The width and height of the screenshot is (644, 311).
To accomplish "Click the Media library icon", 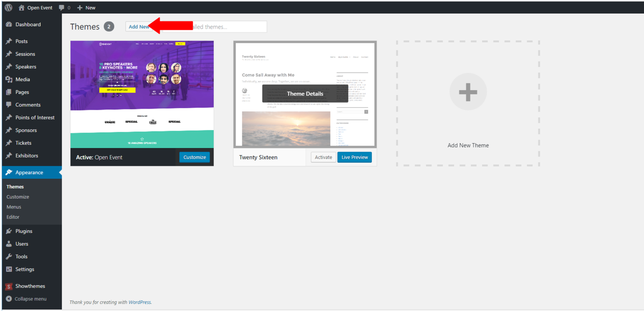I will [9, 79].
